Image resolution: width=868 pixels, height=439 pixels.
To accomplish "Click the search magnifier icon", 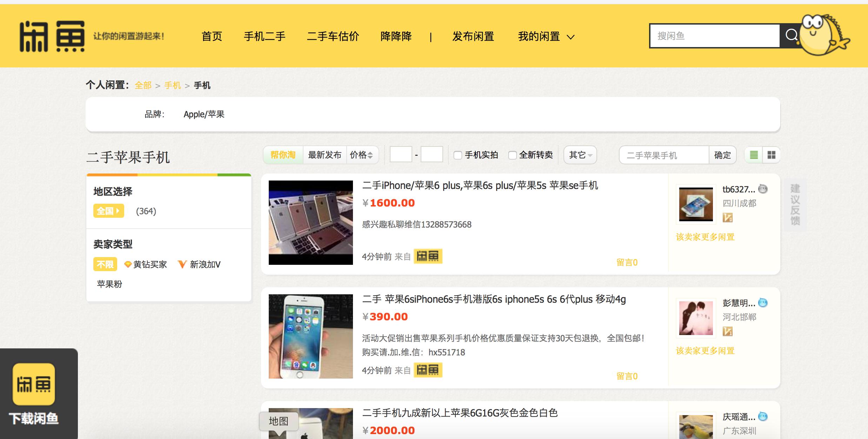I will [792, 35].
